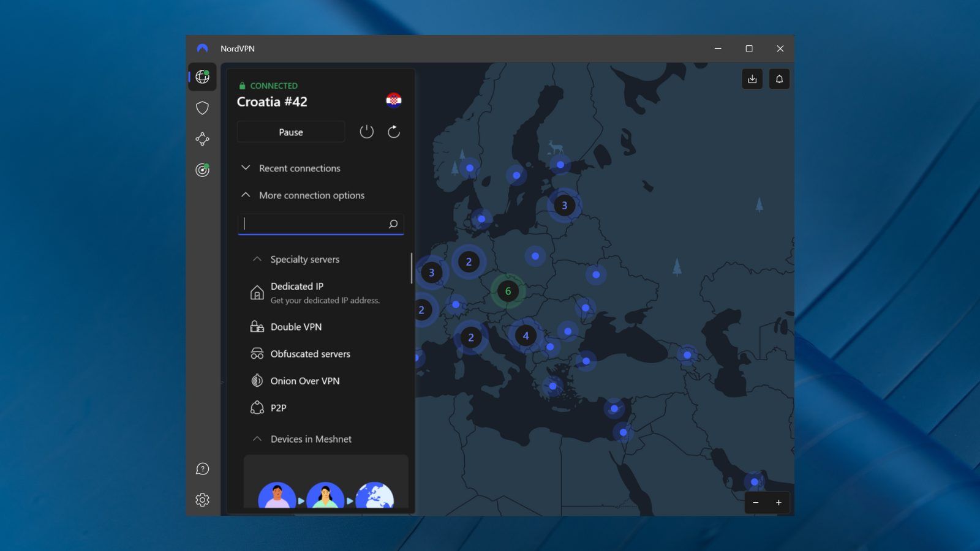Image resolution: width=980 pixels, height=551 pixels.
Task: Open the VPN globe tab in sidebar
Action: pos(202,77)
